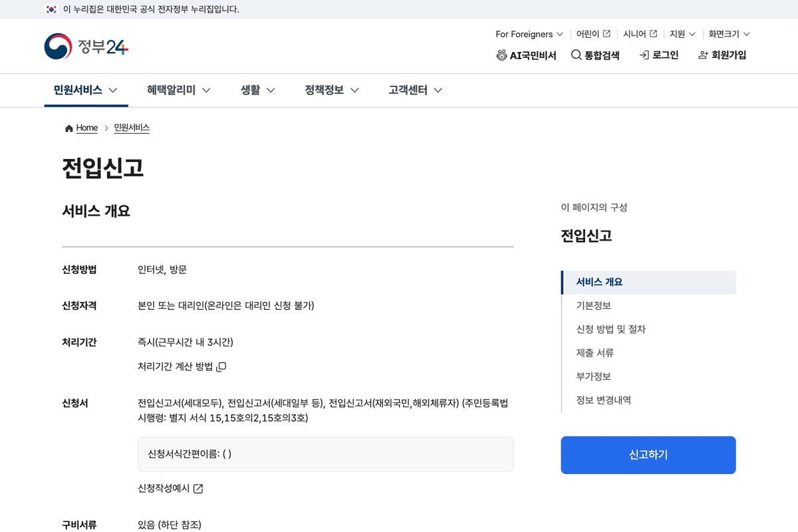Open 통합검색 search

pyautogui.click(x=595, y=55)
